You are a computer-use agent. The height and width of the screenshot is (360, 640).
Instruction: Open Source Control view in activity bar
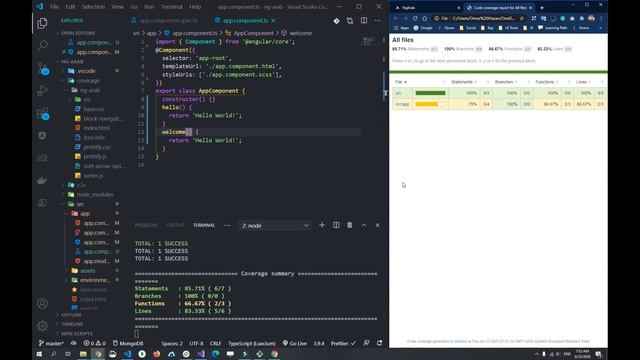coord(43,69)
